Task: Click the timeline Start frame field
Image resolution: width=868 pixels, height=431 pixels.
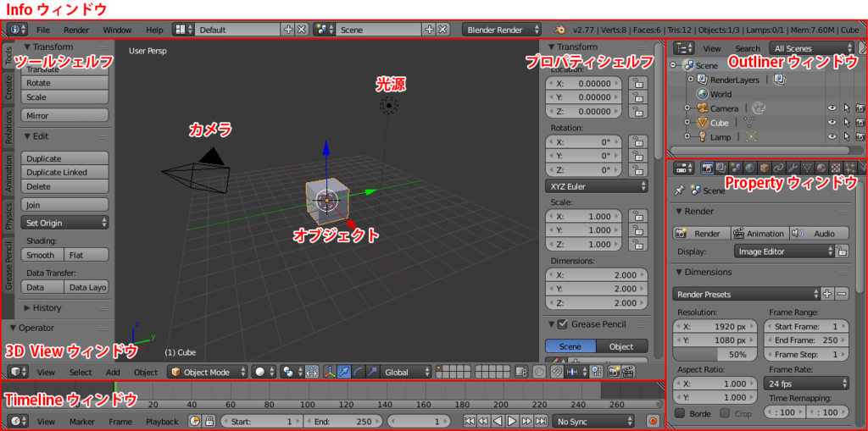Action: click(262, 421)
